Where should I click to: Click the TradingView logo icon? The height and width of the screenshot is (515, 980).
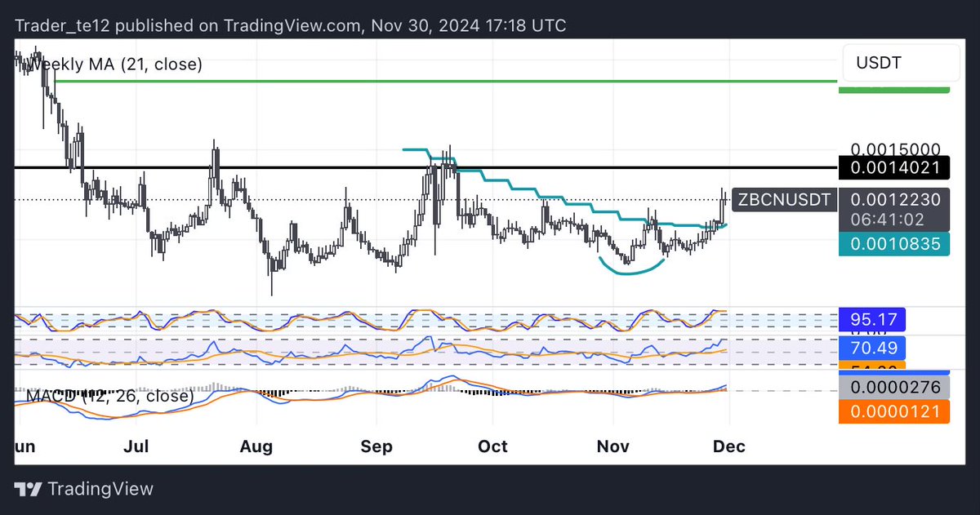29,490
